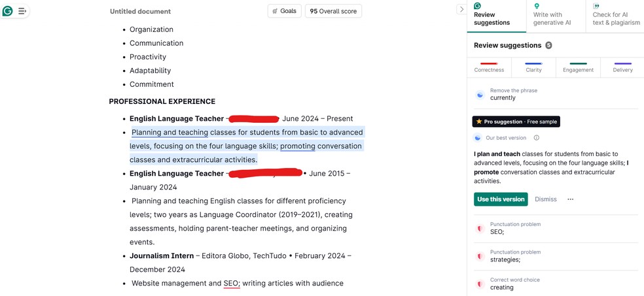
Task: Click the Grammarly logo icon
Action: tap(7, 11)
